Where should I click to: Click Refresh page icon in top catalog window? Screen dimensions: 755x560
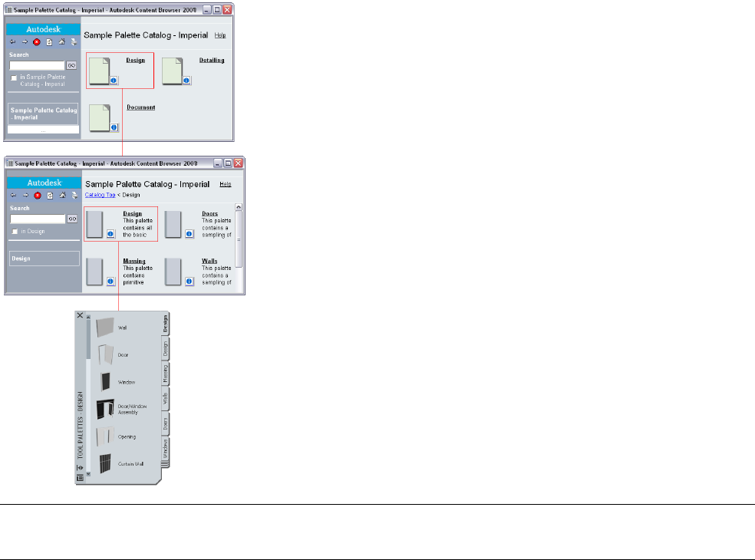pos(49,42)
